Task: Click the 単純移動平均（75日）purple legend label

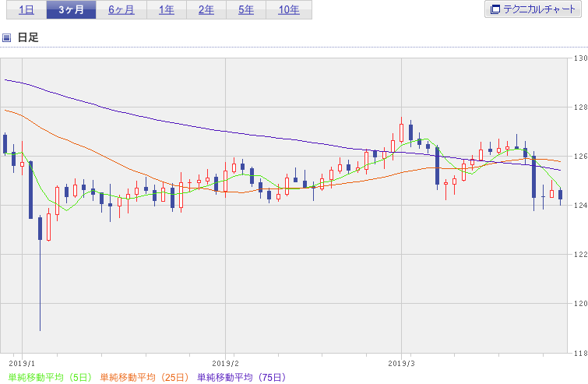Action: (x=242, y=377)
